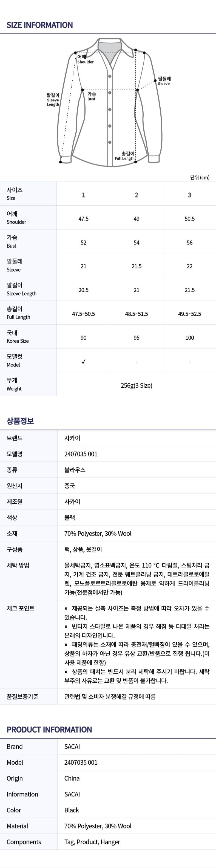The height and width of the screenshot is (868, 216).
Task: Click the SACAI value in the Brand row
Action: pyautogui.click(x=72, y=746)
